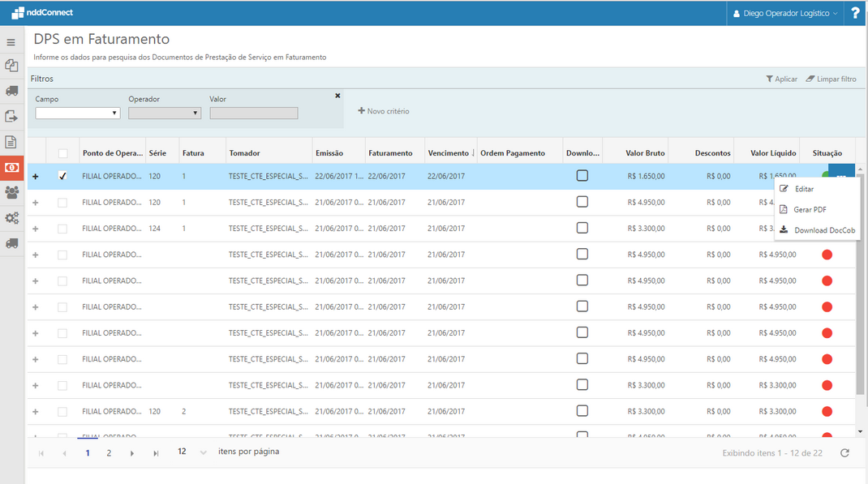868x484 pixels.
Task: Go to last page of results
Action: click(156, 453)
